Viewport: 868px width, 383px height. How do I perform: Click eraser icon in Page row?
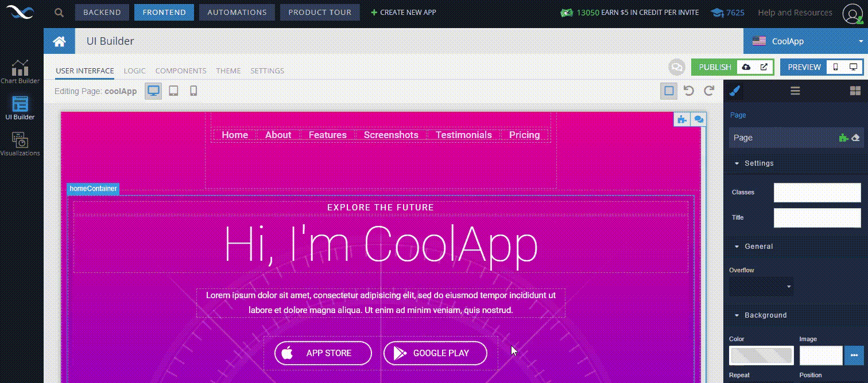(855, 138)
